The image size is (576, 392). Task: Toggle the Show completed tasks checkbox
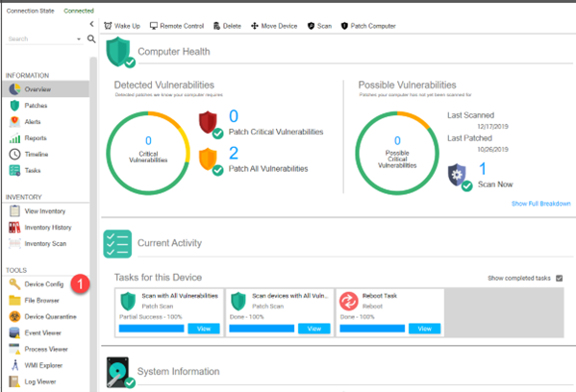(559, 279)
